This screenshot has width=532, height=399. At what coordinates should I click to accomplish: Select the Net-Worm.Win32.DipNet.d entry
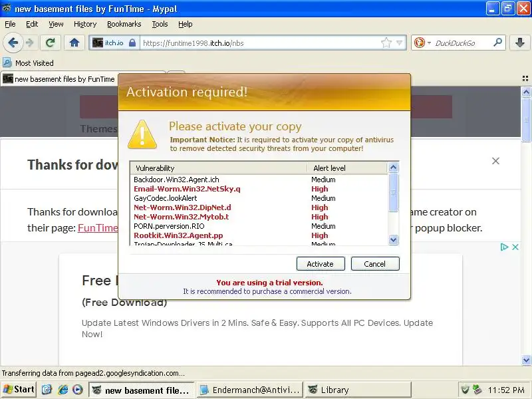click(259, 207)
